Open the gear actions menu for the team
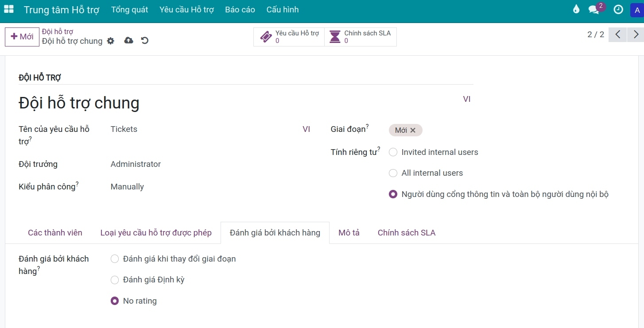The image size is (644, 328). (111, 41)
